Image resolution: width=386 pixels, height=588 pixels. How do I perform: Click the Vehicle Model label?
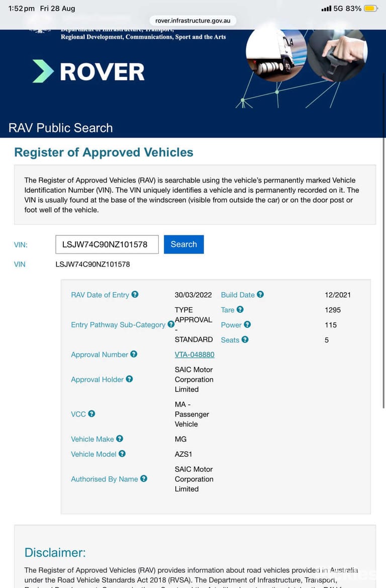tap(93, 454)
